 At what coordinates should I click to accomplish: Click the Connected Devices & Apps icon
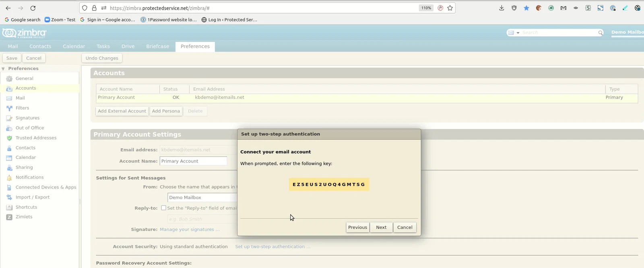click(9, 187)
